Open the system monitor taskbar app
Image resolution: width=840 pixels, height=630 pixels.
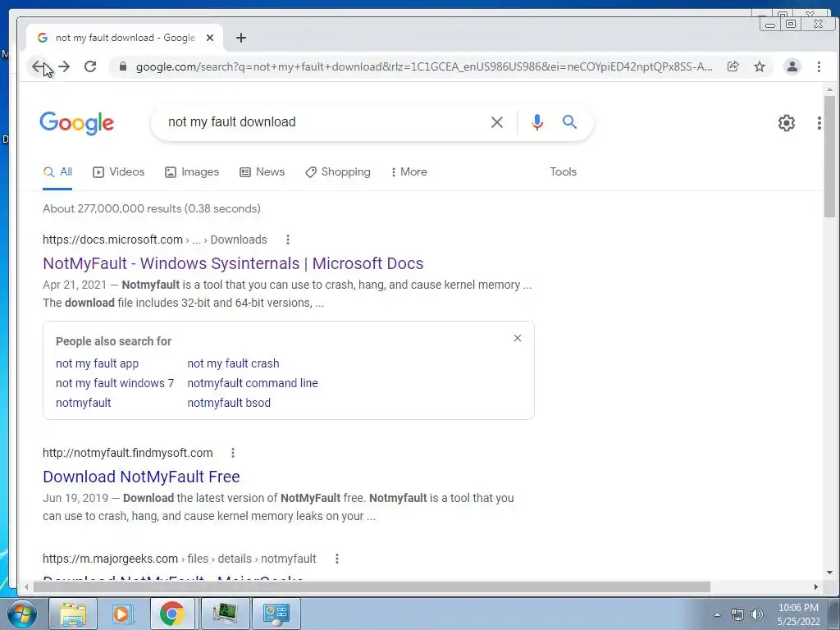coord(225,614)
